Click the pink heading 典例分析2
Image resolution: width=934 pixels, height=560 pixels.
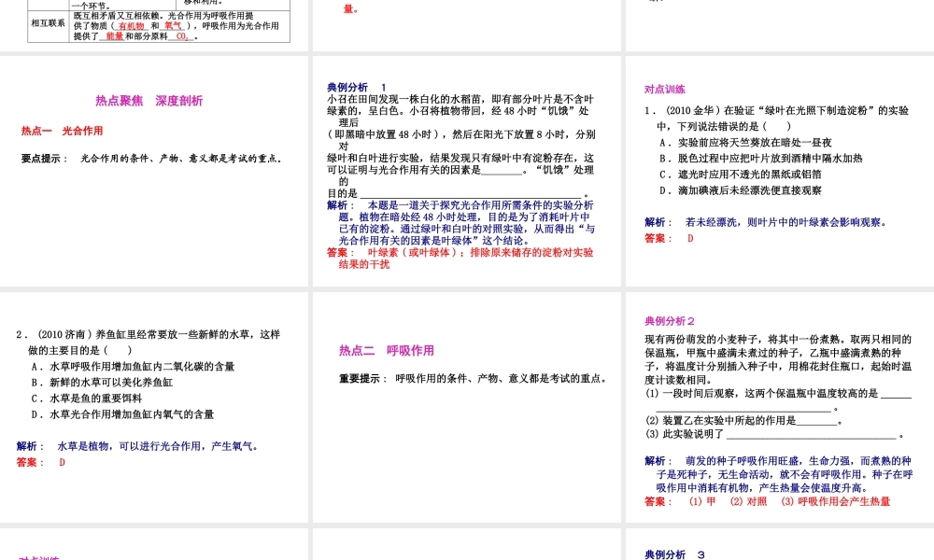(670, 321)
